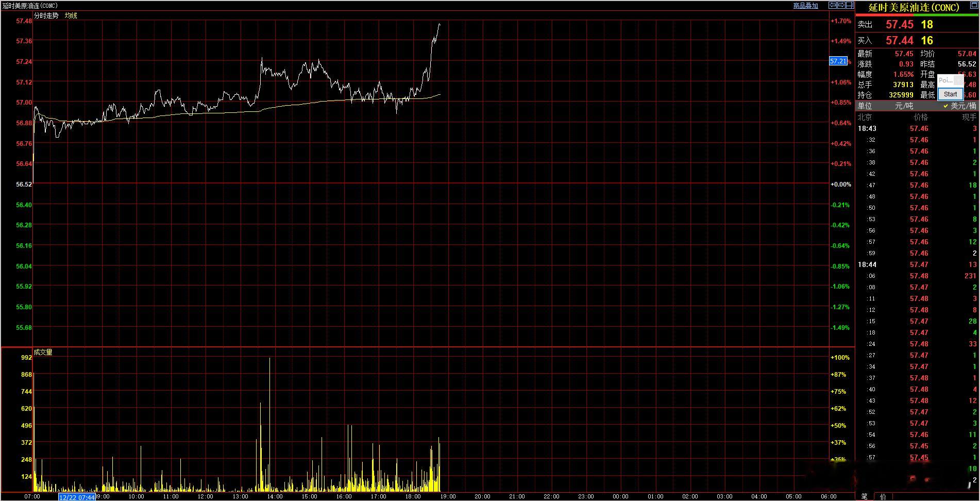The width and height of the screenshot is (980, 501).
Task: Switch to the 笔 tab
Action: [x=864, y=496]
